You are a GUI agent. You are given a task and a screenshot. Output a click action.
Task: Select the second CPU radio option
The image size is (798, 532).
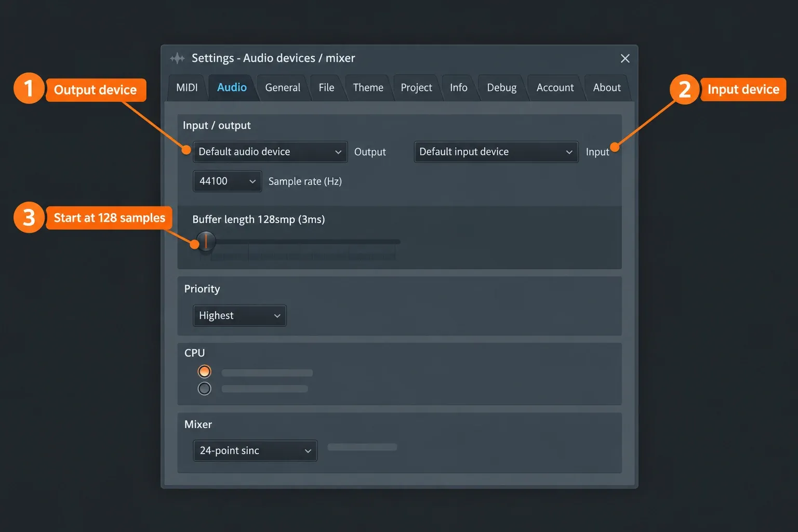point(204,389)
